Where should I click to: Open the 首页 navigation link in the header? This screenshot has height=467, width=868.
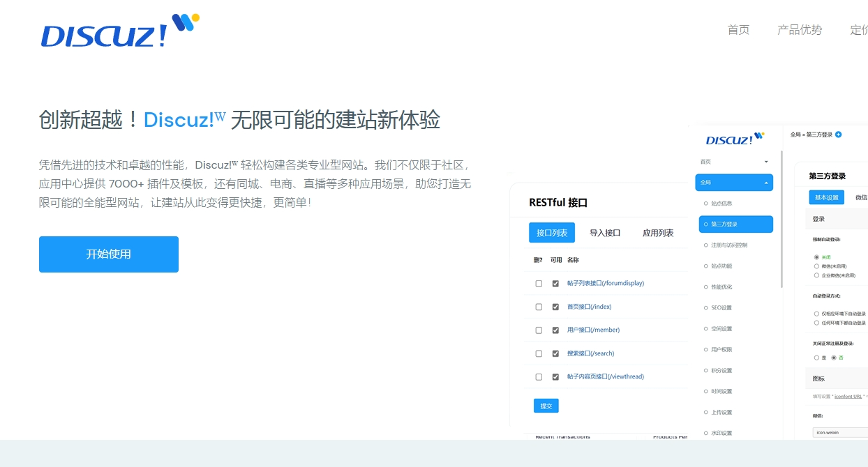coord(738,30)
